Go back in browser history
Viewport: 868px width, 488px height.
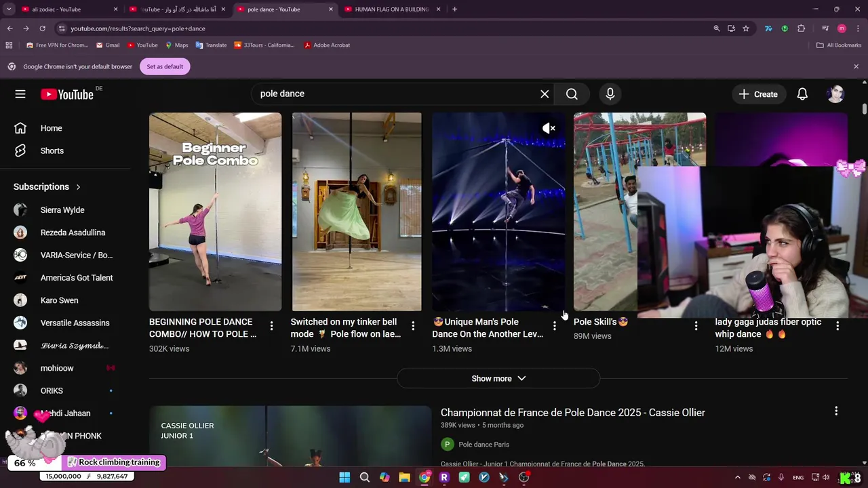click(x=9, y=28)
